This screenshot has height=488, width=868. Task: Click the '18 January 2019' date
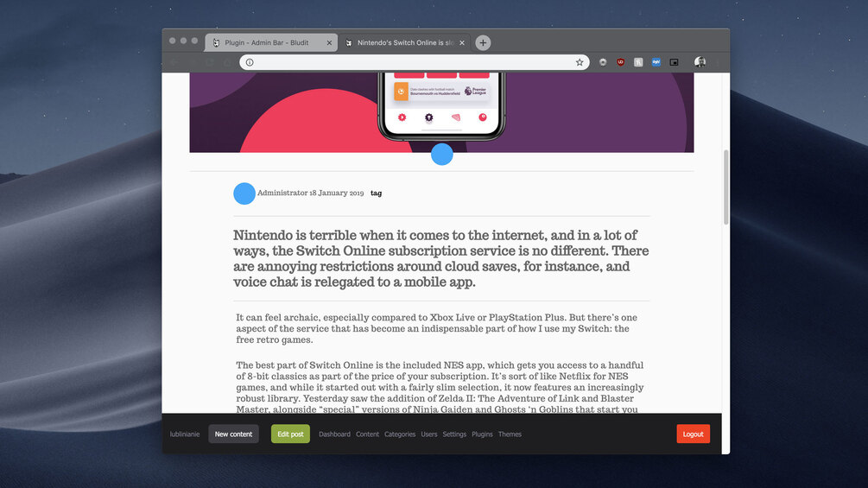[336, 193]
